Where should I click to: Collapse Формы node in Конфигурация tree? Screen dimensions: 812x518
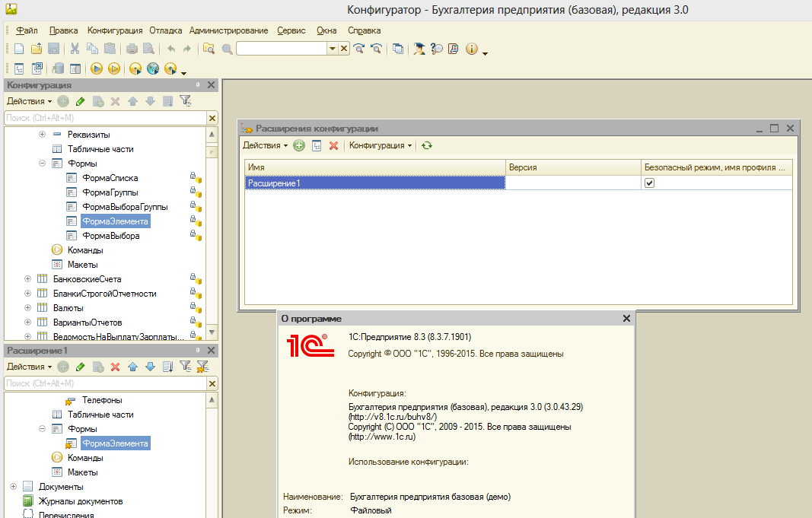tap(43, 164)
